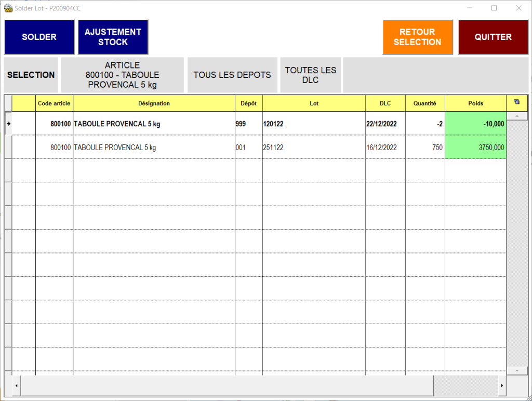Screen dimensions: 532x401
Task: Open the ARTICLE 800100 selection filter
Action: pos(122,75)
